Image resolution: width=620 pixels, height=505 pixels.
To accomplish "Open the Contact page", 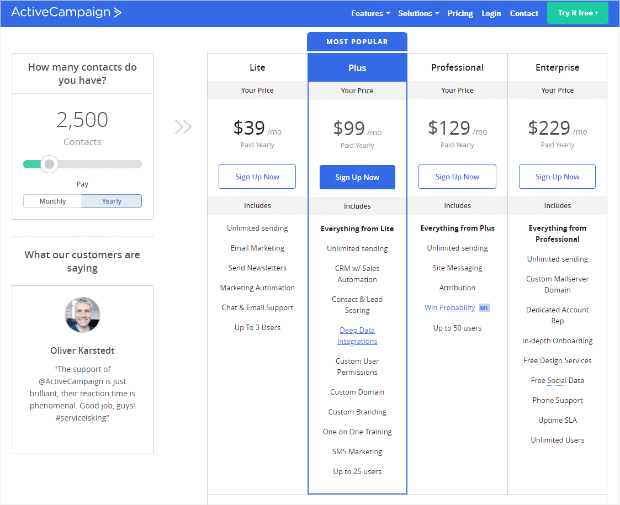I will (x=524, y=13).
